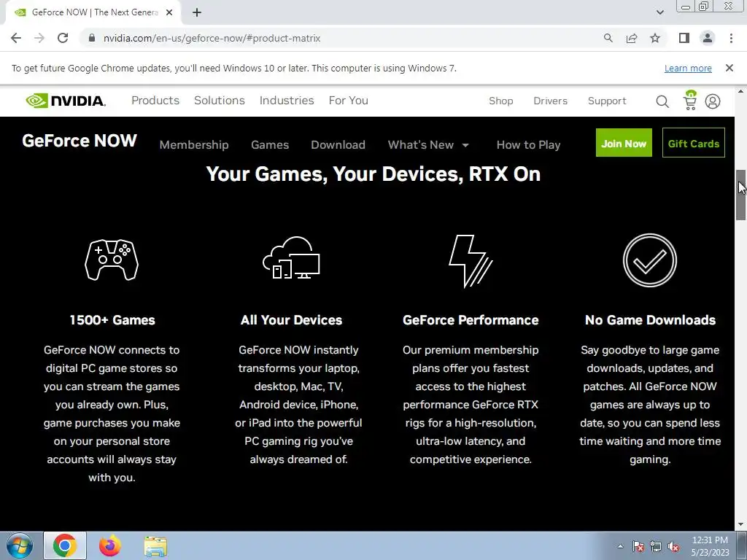Open the Games page link
Image resolution: width=747 pixels, height=560 pixels.
[270, 145]
